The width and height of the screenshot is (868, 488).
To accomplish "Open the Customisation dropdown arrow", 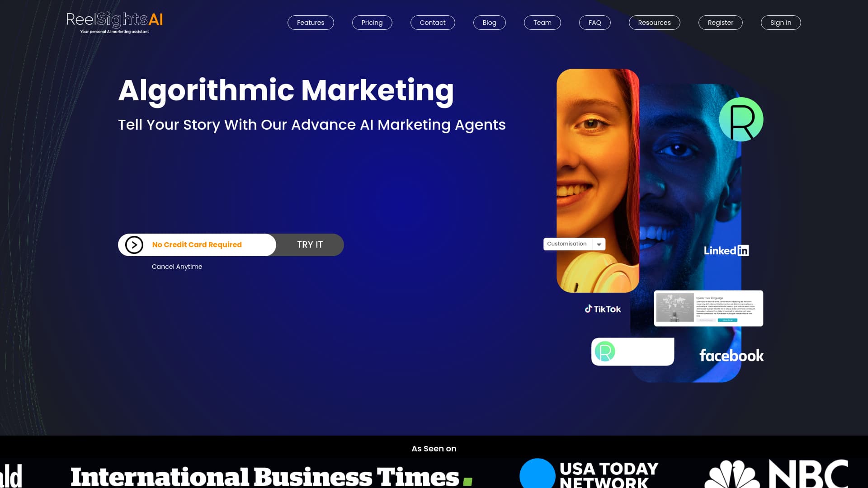I will point(599,244).
